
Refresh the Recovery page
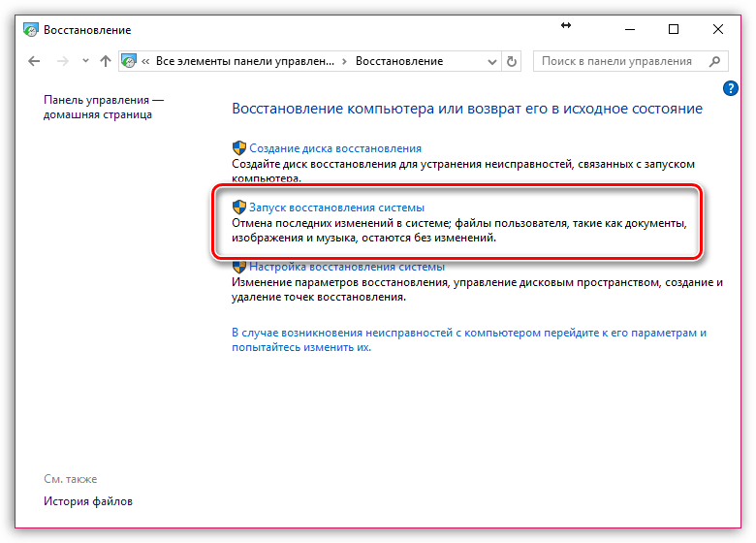(512, 61)
